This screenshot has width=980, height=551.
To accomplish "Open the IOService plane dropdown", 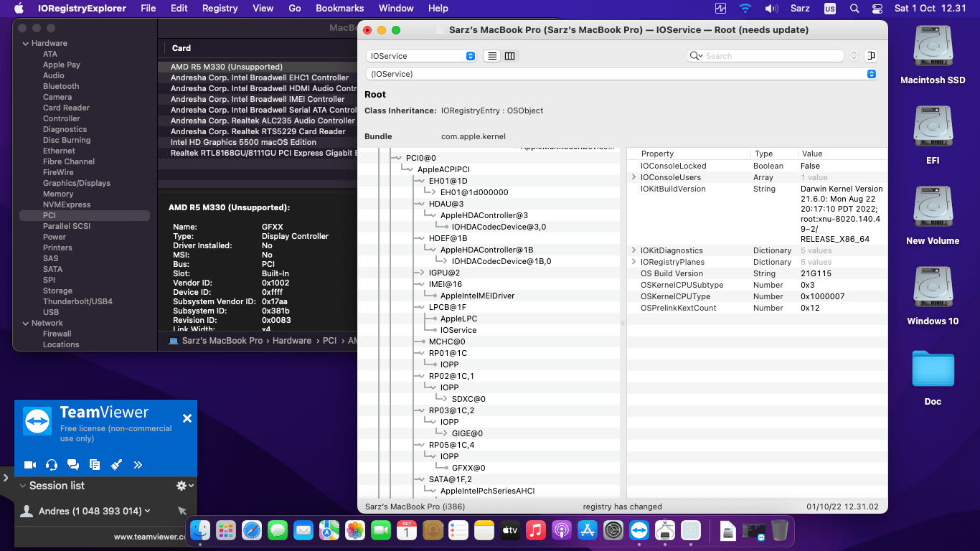I will [x=421, y=56].
